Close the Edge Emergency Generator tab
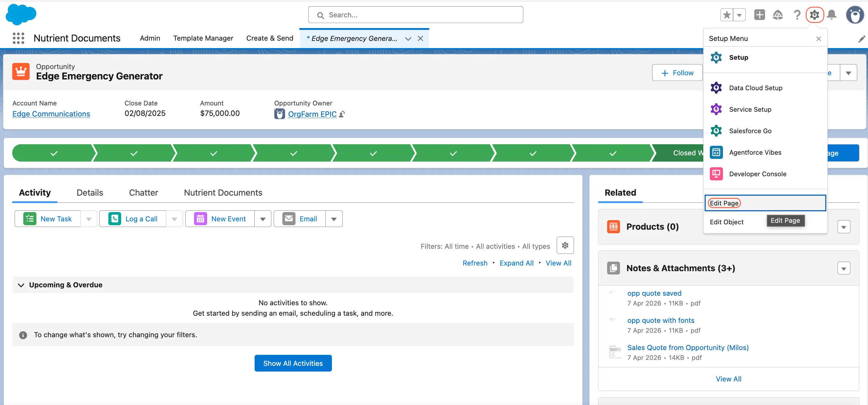868x405 pixels. click(x=420, y=39)
